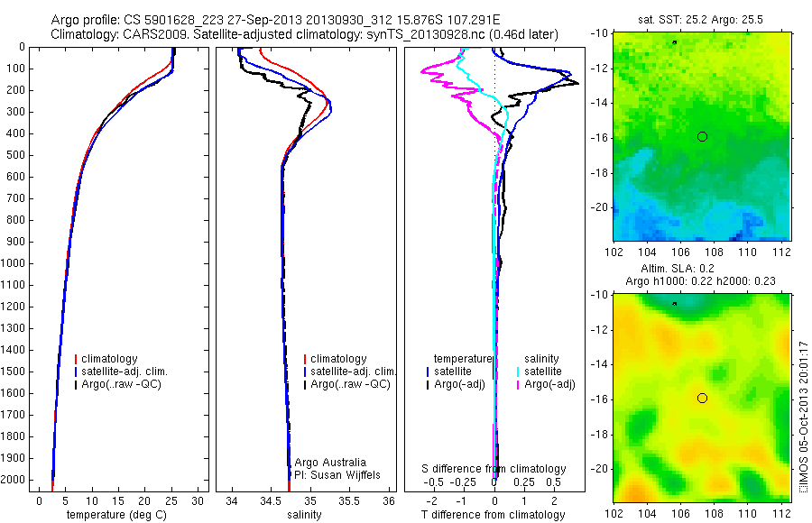Click the -16 latitude tick on the SST map
The width and height of the screenshot is (812, 523).
click(600, 138)
